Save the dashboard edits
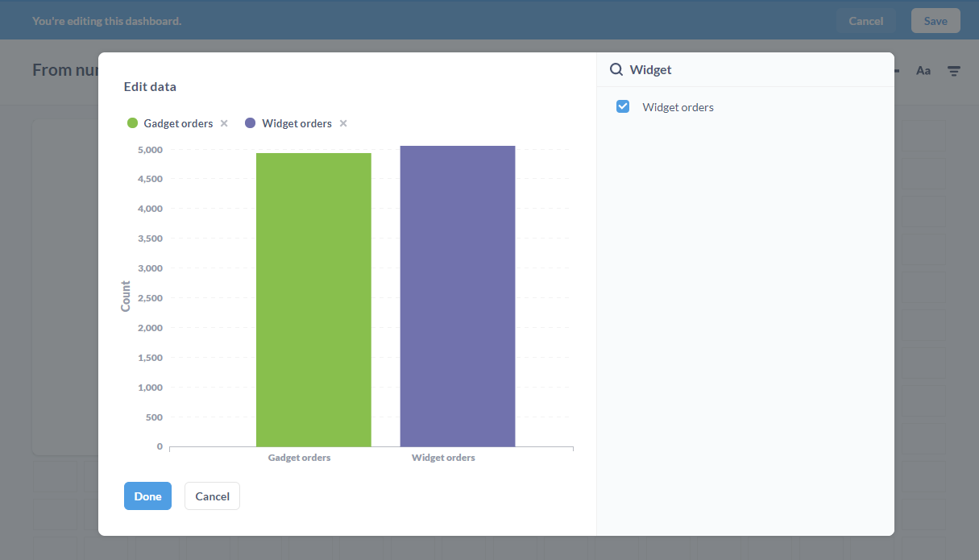 click(935, 21)
